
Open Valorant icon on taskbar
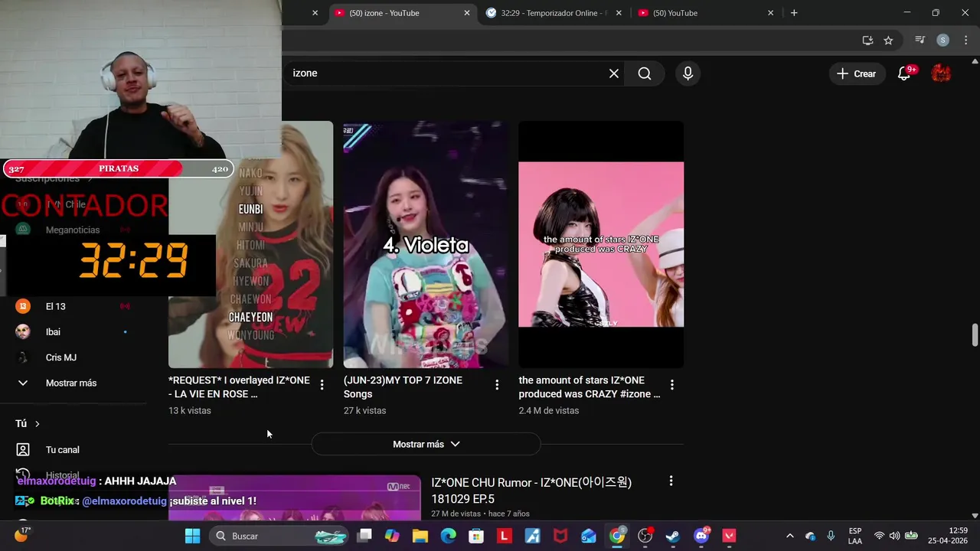point(729,536)
